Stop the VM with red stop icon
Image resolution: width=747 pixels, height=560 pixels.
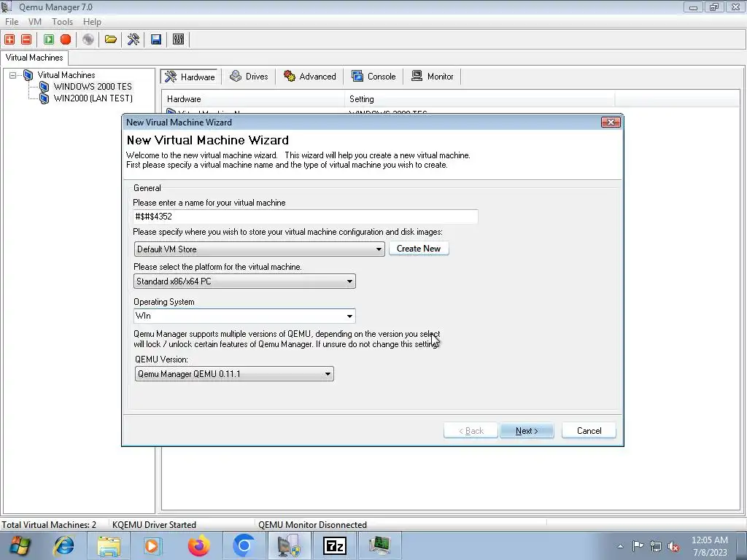[x=66, y=39]
